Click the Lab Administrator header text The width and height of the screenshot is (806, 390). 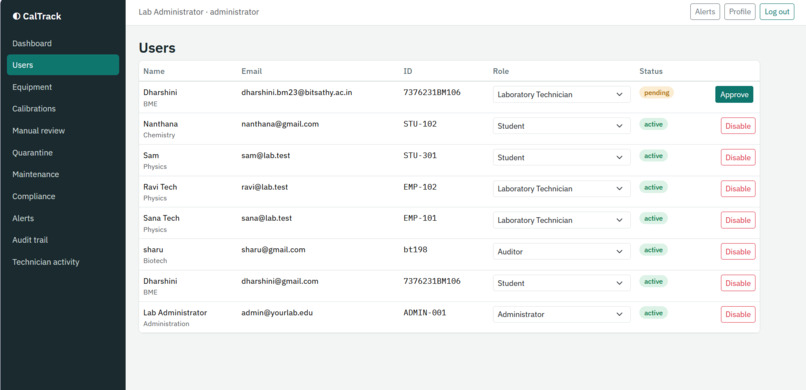click(198, 12)
